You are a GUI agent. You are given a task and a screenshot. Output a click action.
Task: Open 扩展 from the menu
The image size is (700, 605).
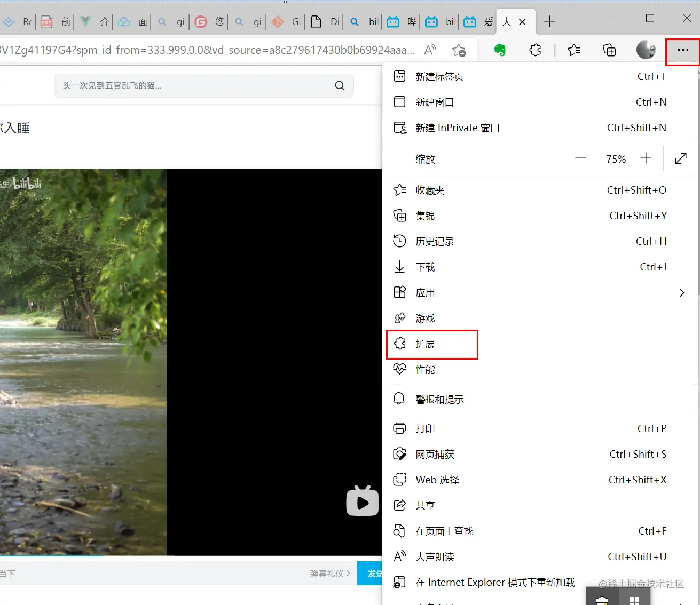coord(540,344)
